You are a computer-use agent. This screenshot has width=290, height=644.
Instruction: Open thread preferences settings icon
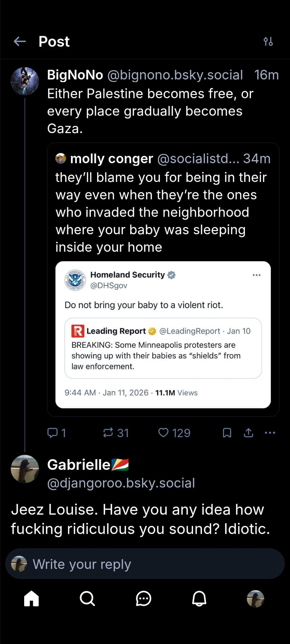coord(268,42)
